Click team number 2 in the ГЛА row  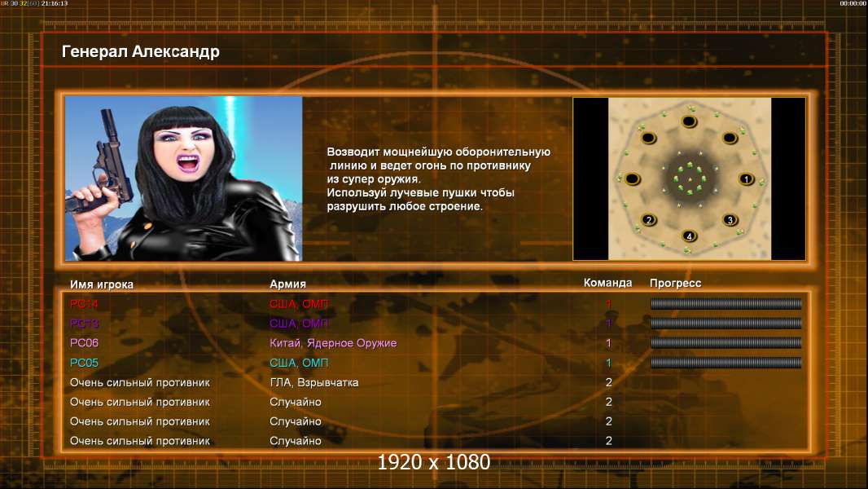coord(608,382)
